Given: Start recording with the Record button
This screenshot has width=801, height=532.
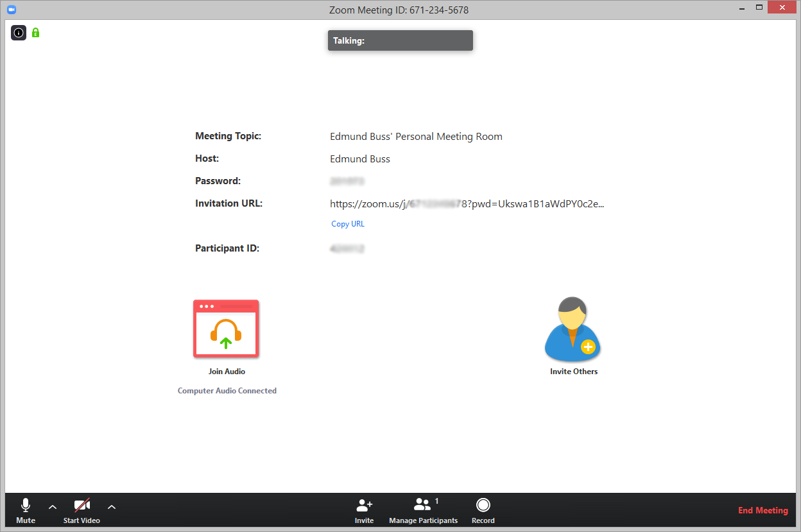Looking at the screenshot, I should point(483,511).
